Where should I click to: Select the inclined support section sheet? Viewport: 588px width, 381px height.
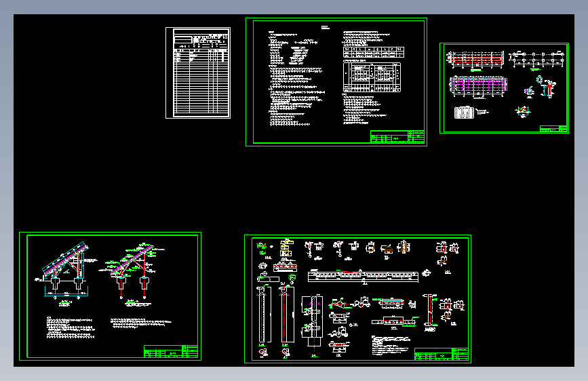tap(111, 296)
